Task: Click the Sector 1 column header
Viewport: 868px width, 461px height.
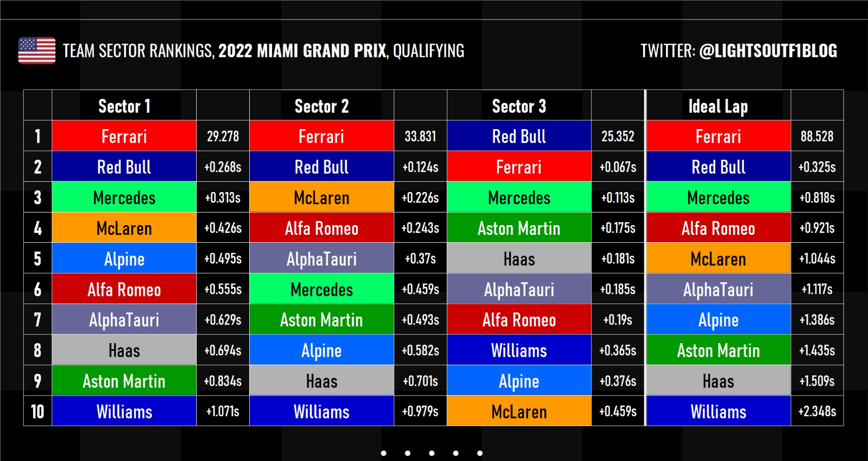Action: point(124,106)
